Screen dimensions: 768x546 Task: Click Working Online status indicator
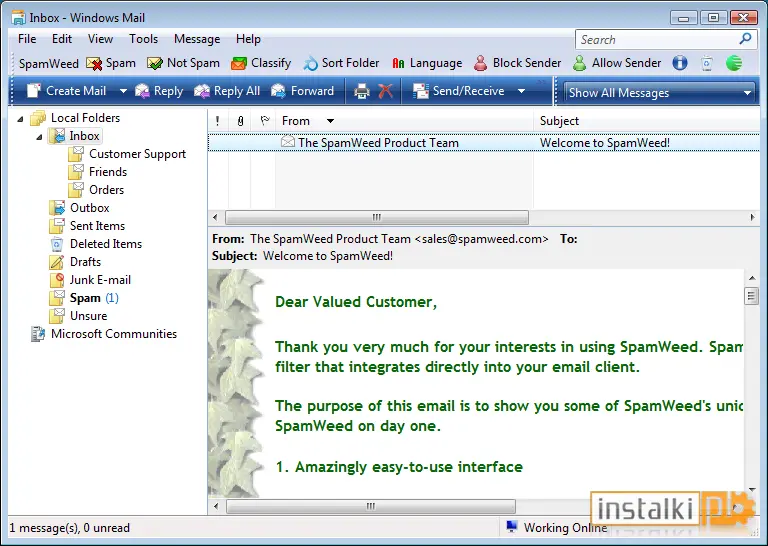click(x=557, y=528)
